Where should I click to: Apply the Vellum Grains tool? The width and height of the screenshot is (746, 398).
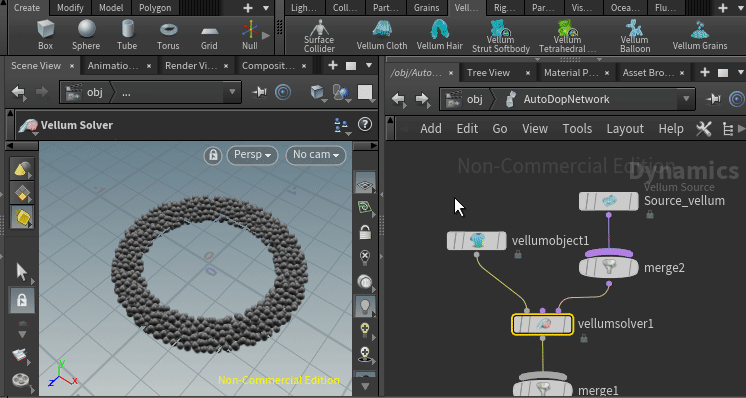point(700,34)
